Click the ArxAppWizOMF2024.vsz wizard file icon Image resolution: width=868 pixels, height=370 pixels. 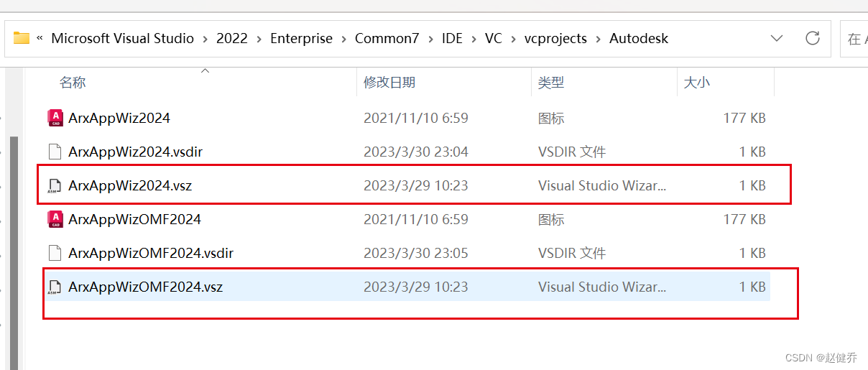(55, 287)
